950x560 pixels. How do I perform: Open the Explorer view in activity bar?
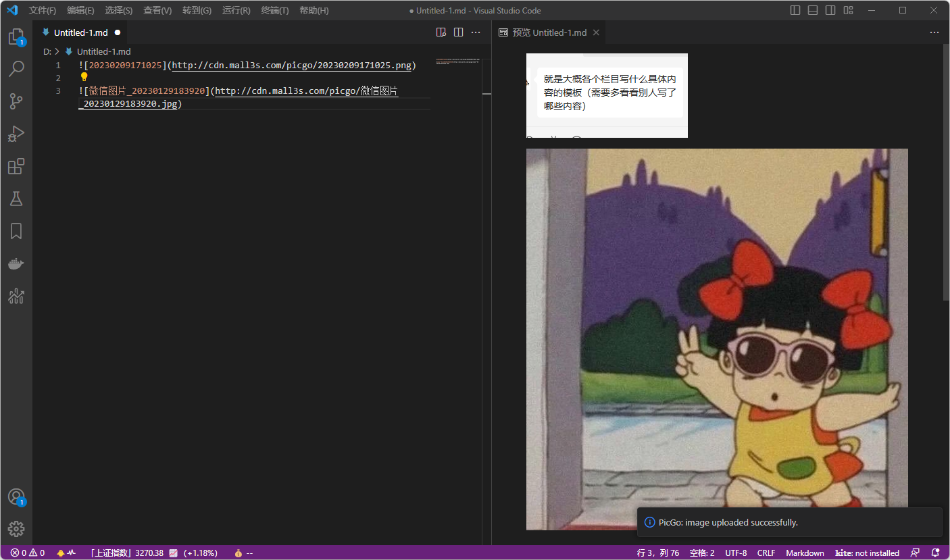[16, 36]
